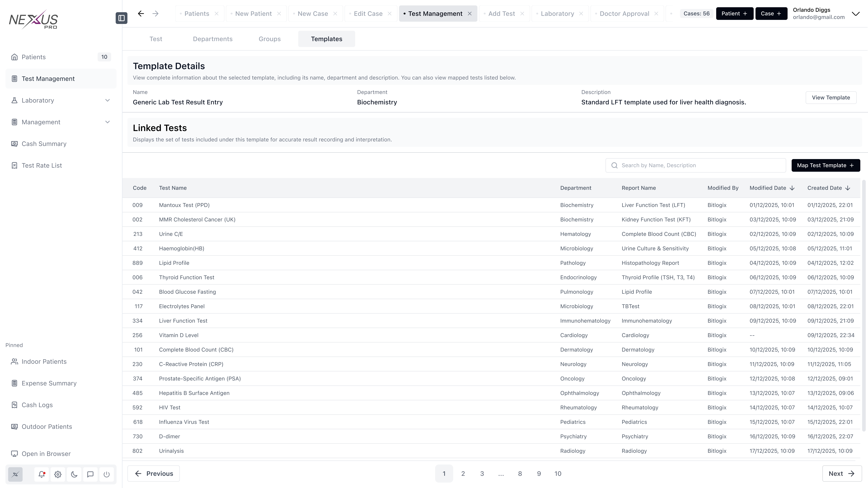
Task: Select the Lipid Profile test row
Action: (491, 263)
